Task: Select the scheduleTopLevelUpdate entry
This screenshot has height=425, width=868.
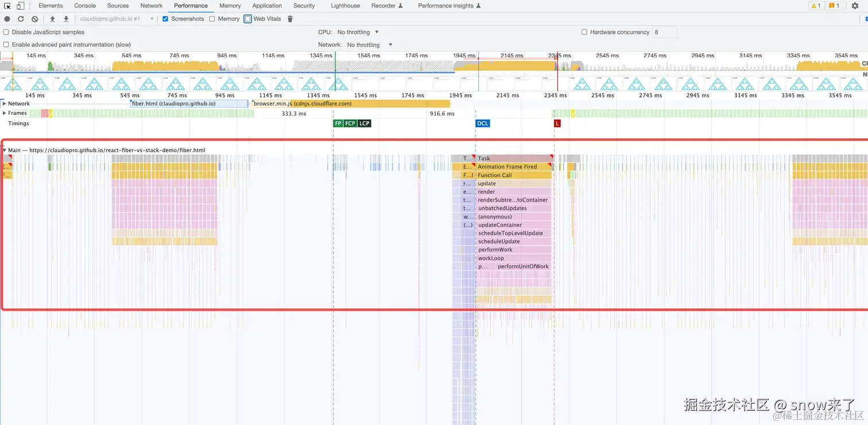Action: (x=514, y=233)
